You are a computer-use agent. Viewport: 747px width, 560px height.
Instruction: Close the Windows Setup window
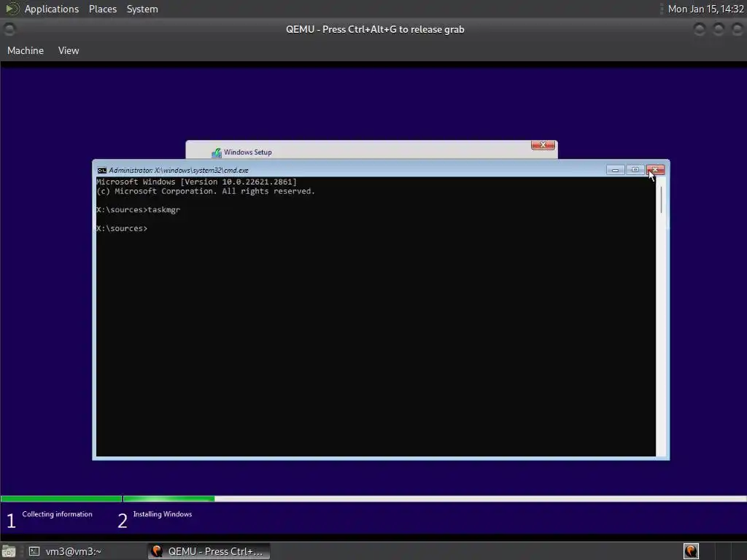(x=543, y=145)
